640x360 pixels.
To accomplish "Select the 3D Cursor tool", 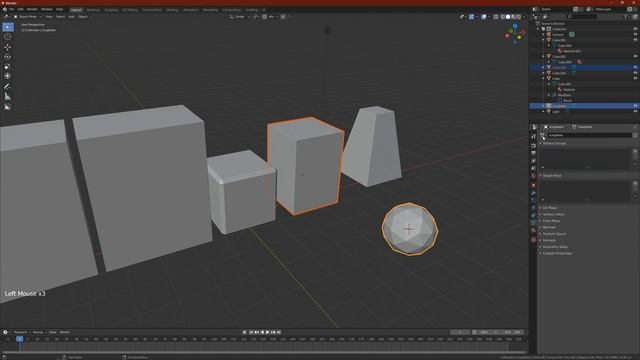I will (x=7, y=37).
